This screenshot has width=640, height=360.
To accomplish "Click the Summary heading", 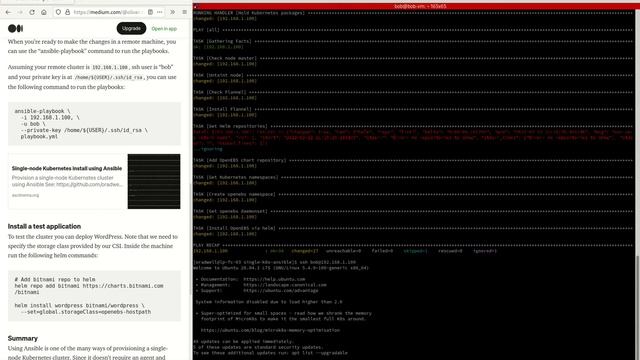I will pos(22,338).
